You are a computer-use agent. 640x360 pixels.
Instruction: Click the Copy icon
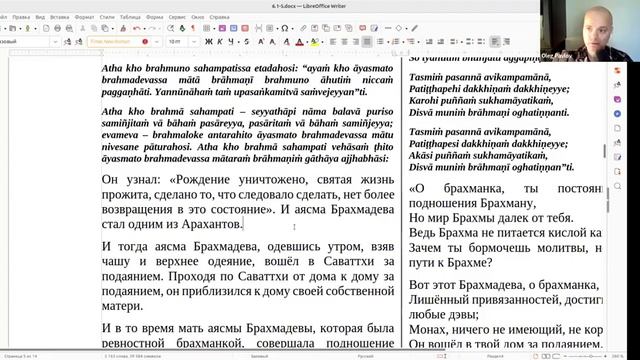pyautogui.click(x=94, y=28)
